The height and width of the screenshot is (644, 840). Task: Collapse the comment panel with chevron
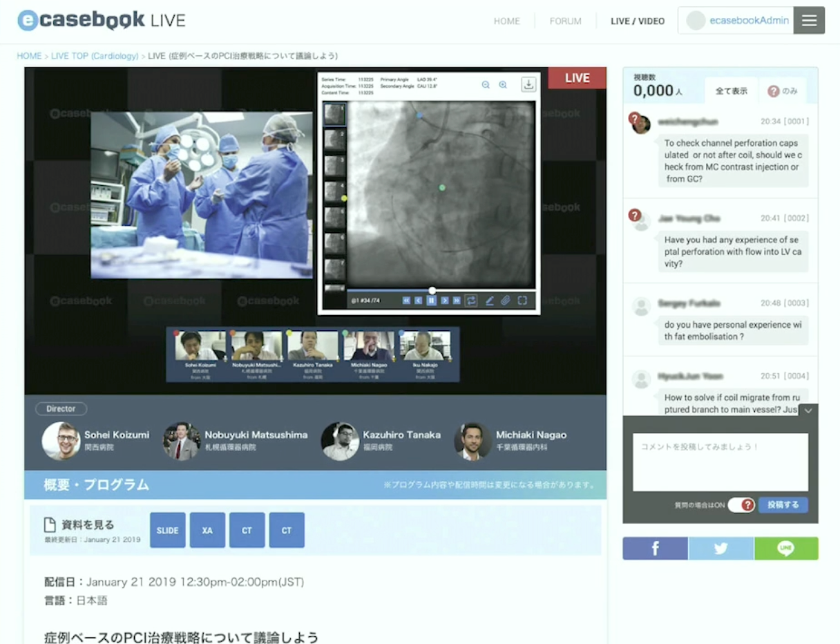click(808, 410)
